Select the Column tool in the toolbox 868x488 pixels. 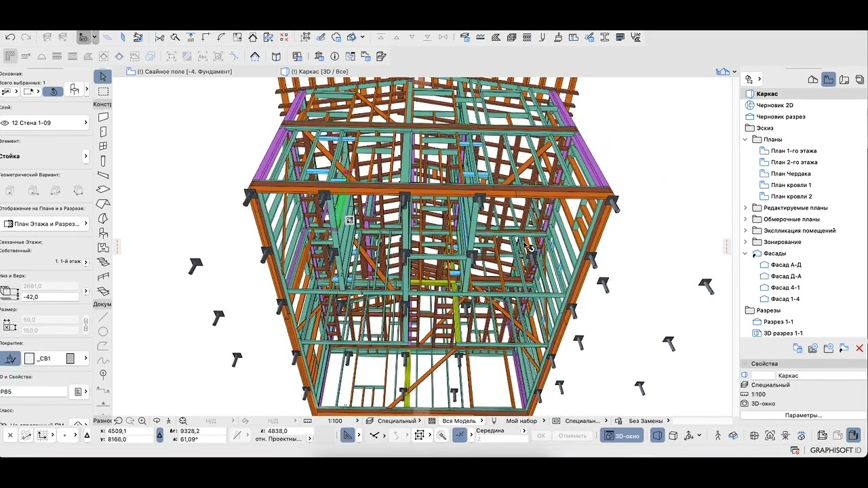pyautogui.click(x=103, y=161)
